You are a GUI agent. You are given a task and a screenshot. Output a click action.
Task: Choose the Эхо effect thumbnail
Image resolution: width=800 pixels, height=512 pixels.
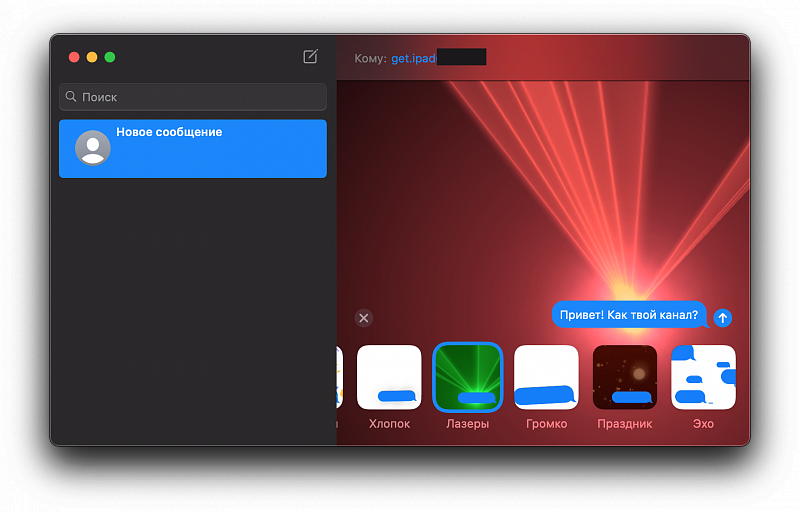[x=704, y=377]
